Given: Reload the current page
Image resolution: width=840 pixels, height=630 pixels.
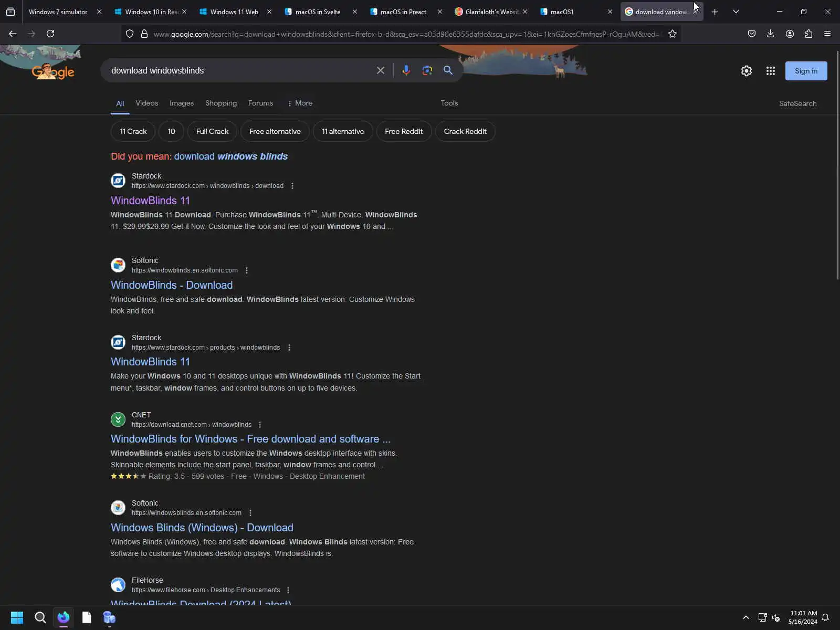Looking at the screenshot, I should [50, 34].
